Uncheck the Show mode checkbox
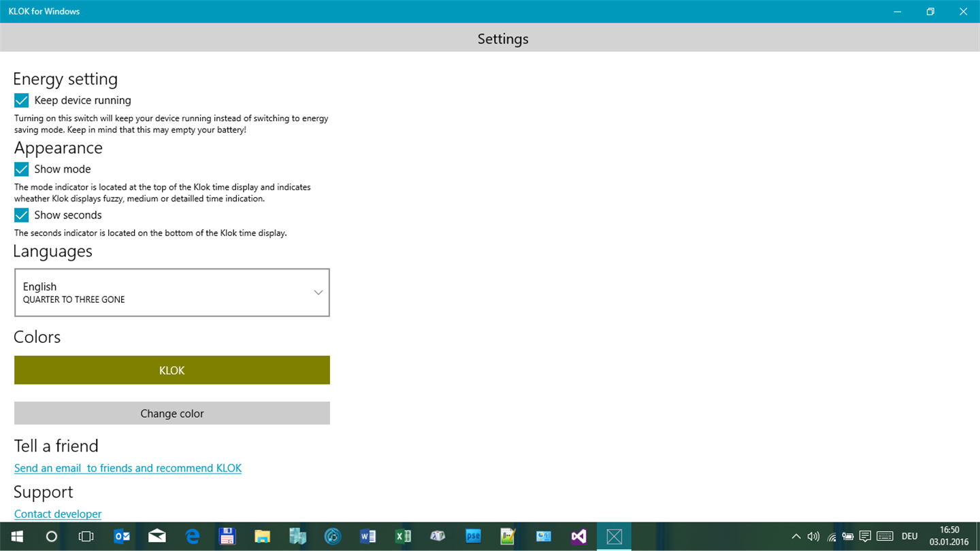This screenshot has width=980, height=551. 22,169
